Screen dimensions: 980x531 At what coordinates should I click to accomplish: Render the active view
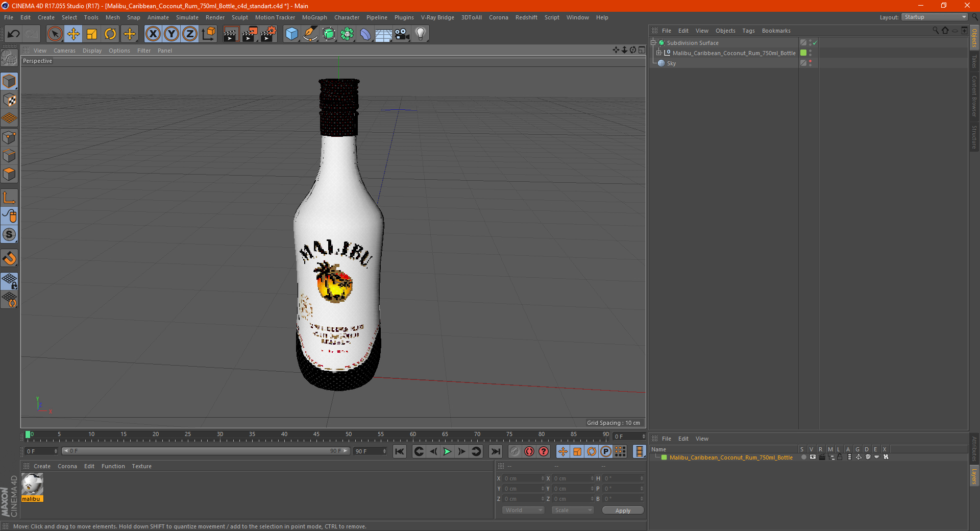point(231,34)
